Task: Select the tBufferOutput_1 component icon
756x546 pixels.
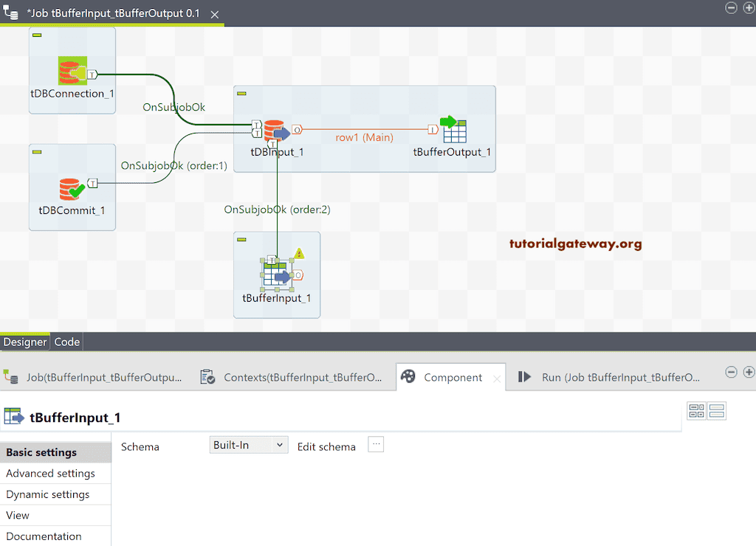Action: pyautogui.click(x=456, y=131)
